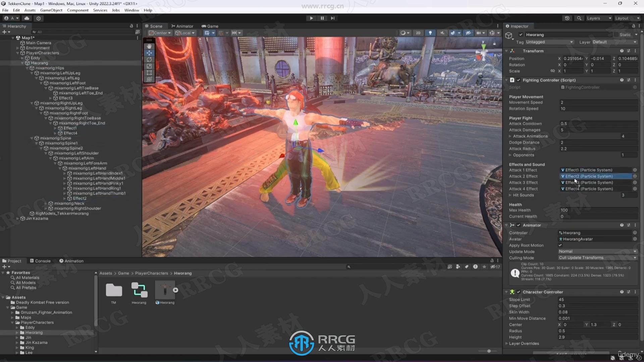644x362 pixels.
Task: Click the Play button in the top toolbar
Action: pos(311,18)
